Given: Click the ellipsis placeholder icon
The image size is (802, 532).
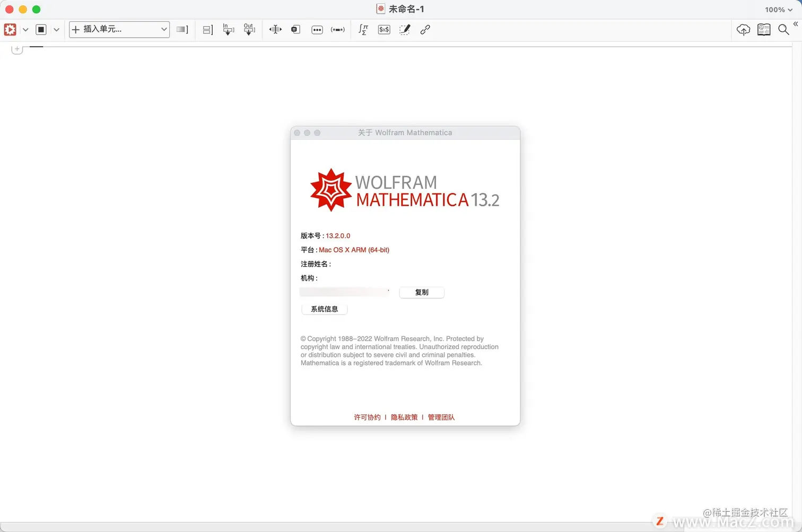Looking at the screenshot, I should (317, 30).
